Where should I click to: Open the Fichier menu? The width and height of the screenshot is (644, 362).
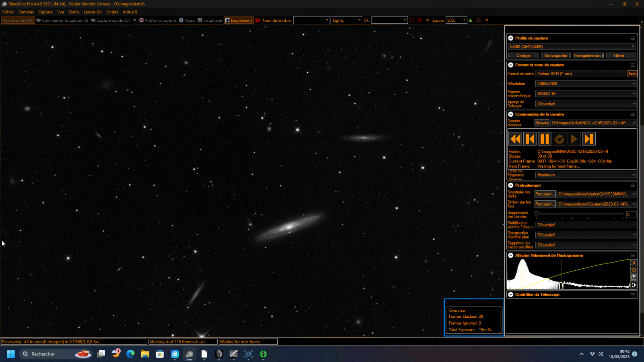[8, 12]
